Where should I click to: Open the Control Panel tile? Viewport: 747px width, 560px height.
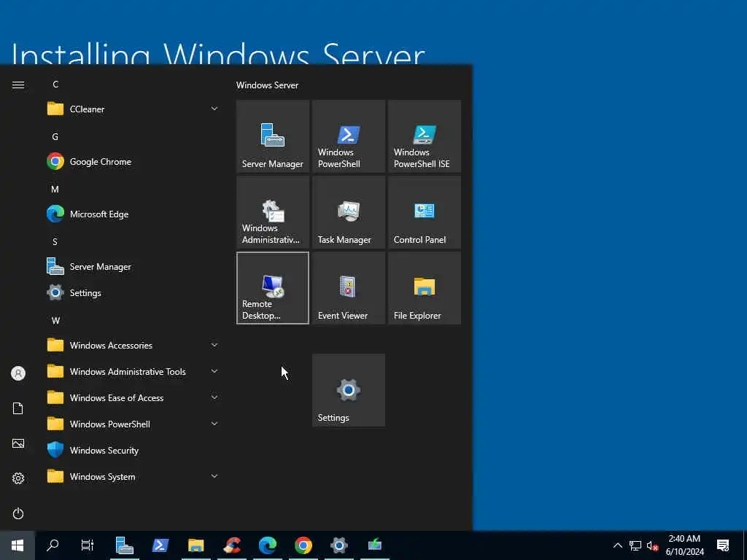click(425, 212)
